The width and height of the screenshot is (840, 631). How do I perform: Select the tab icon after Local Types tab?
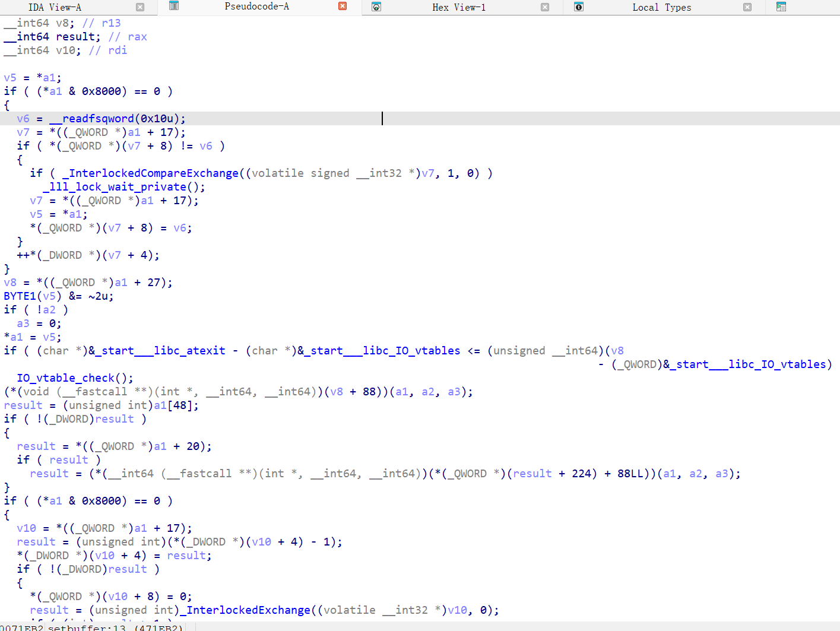click(781, 7)
